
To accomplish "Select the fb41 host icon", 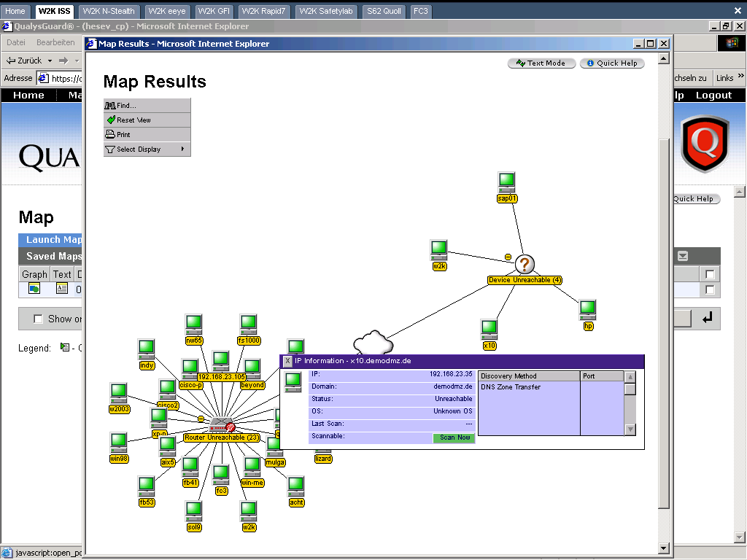I will point(190,467).
